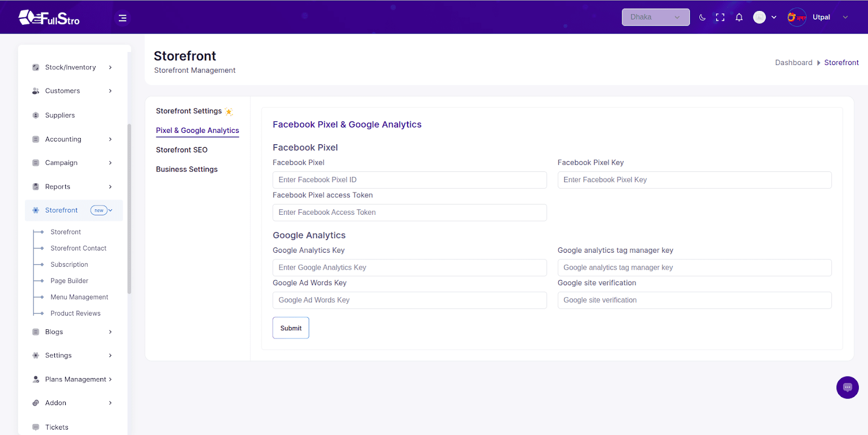Open Storefront Contact submenu item
This screenshot has height=435, width=868.
pos(79,248)
